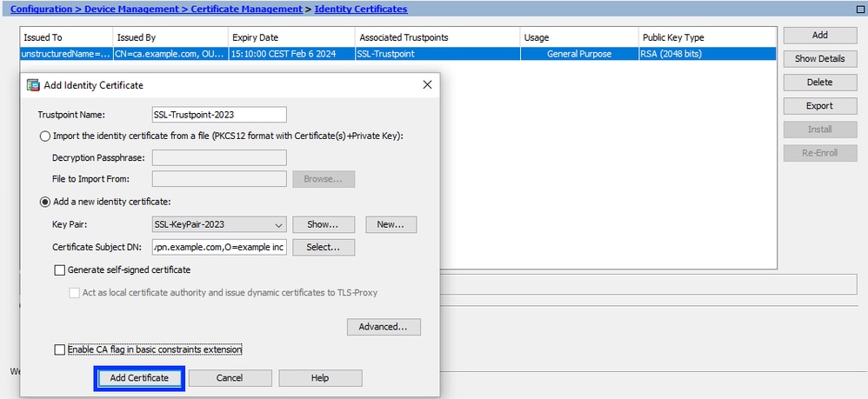Click the panel maximize icon at top right
Image resolution: width=868 pixels, height=399 pixels.
coord(859,9)
